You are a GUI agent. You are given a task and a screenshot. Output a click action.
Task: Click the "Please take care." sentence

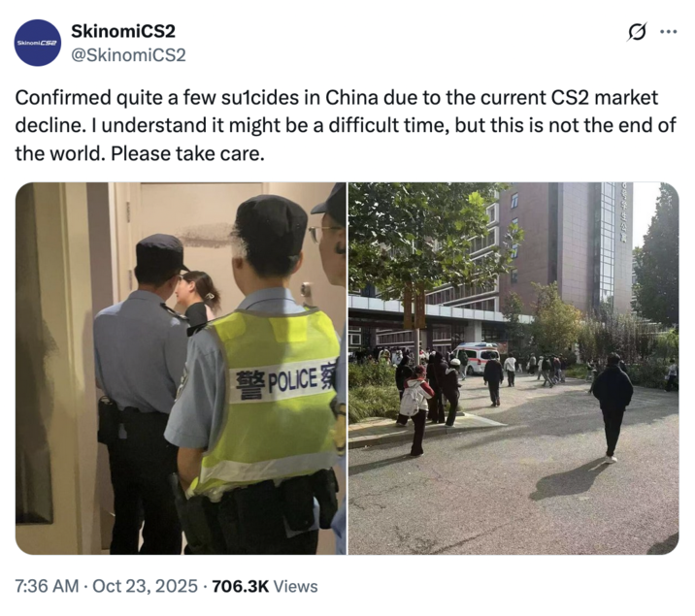[187, 153]
